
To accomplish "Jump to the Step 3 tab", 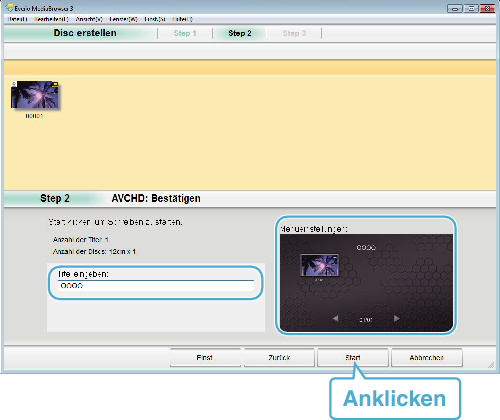I will 294,33.
